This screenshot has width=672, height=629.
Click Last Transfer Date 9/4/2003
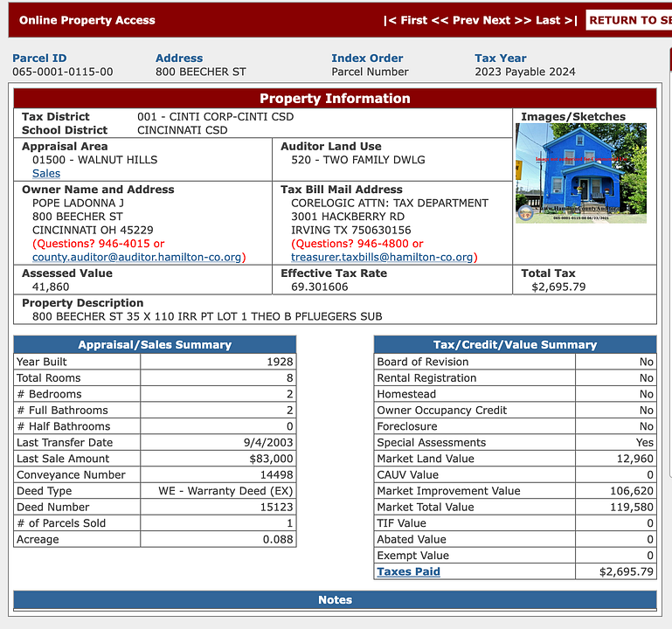[268, 443]
